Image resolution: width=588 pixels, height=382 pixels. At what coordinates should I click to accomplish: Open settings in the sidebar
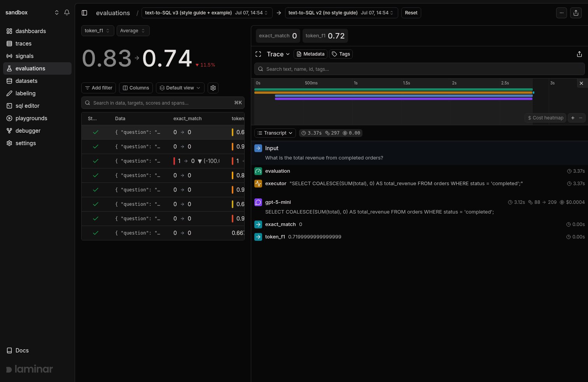(37, 143)
